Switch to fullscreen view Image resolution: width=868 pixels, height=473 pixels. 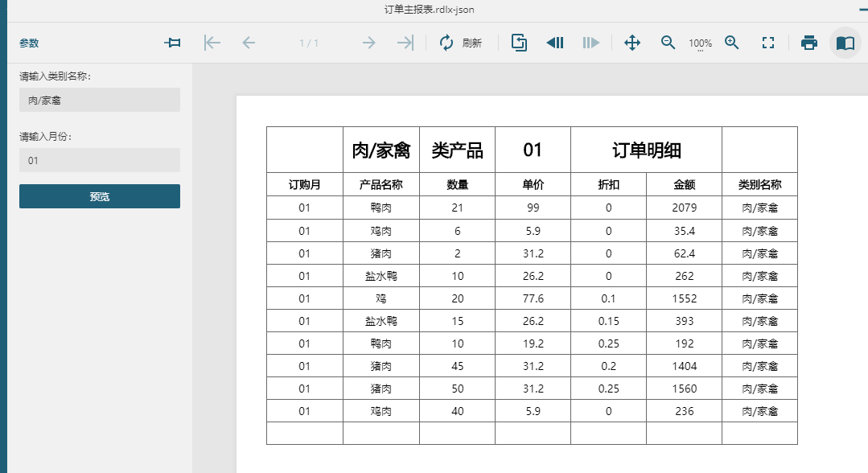click(x=767, y=43)
